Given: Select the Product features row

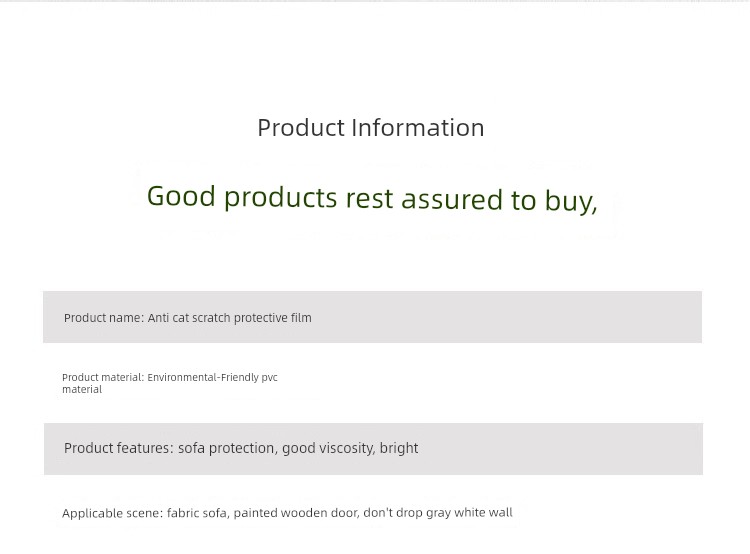Looking at the screenshot, I should 373,449.
